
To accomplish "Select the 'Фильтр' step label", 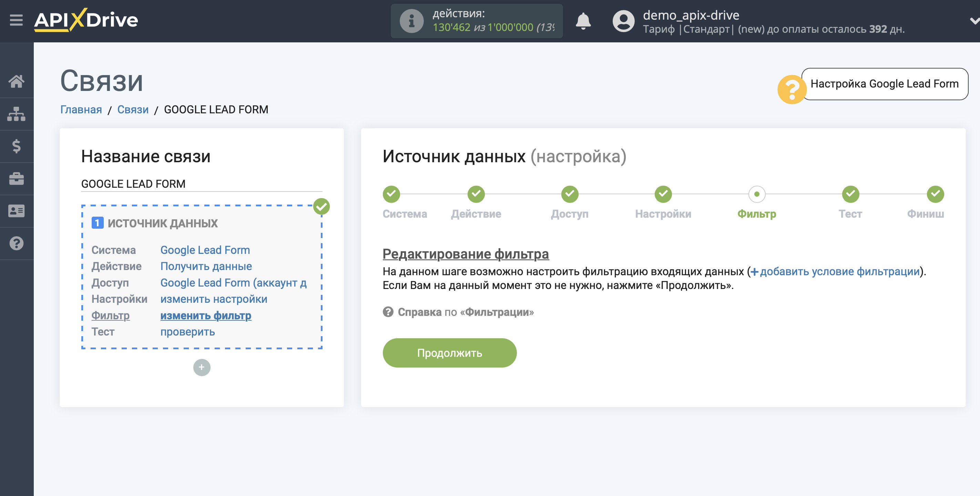I will click(x=757, y=214).
